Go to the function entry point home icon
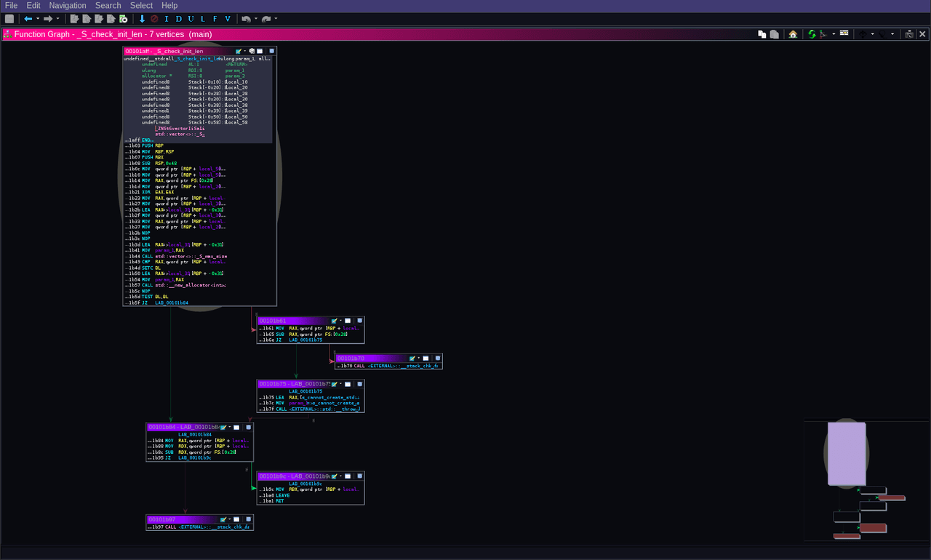The width and height of the screenshot is (931, 560). (x=793, y=34)
